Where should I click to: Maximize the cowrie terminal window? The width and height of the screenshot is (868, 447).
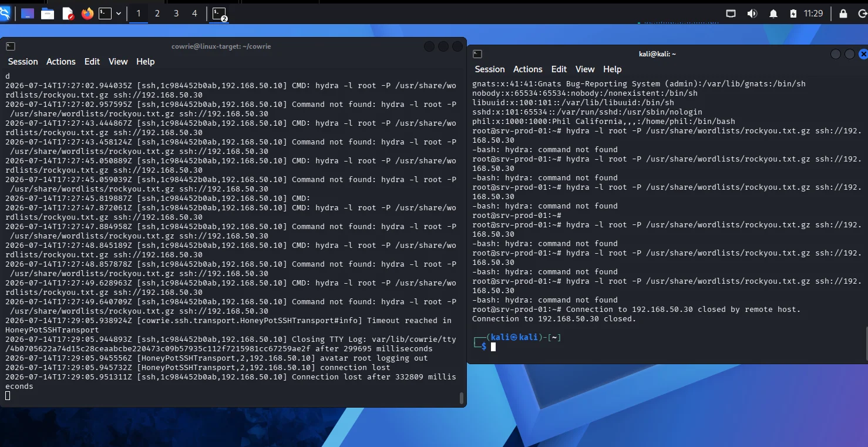pyautogui.click(x=443, y=46)
